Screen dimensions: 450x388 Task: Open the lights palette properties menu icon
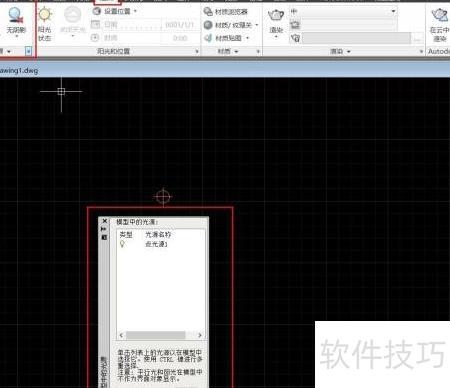(x=104, y=237)
